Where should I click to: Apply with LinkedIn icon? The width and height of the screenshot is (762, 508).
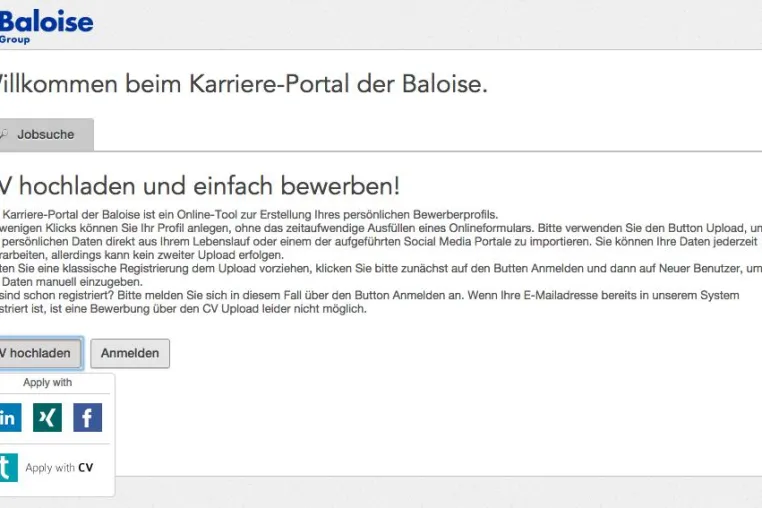click(x=10, y=418)
